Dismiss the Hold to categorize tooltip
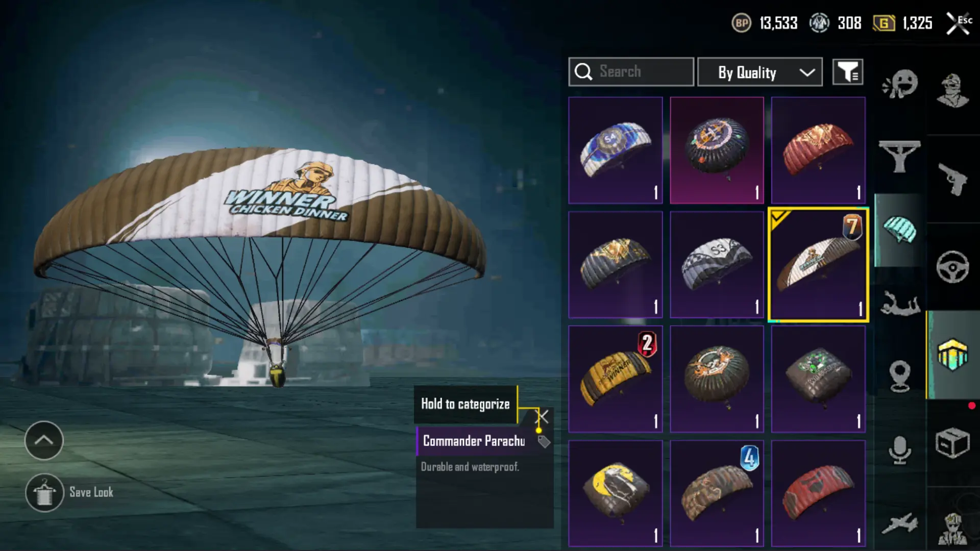The height and width of the screenshot is (551, 980). (543, 417)
